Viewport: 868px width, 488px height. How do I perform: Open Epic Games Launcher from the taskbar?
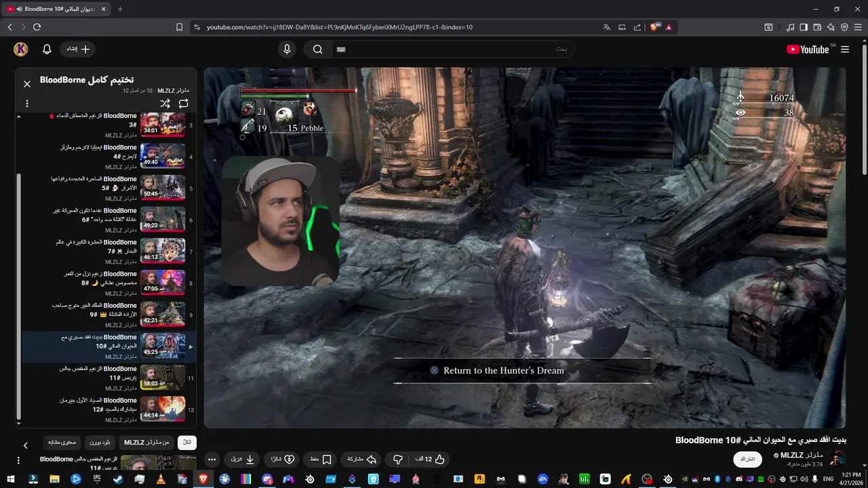pos(97,479)
